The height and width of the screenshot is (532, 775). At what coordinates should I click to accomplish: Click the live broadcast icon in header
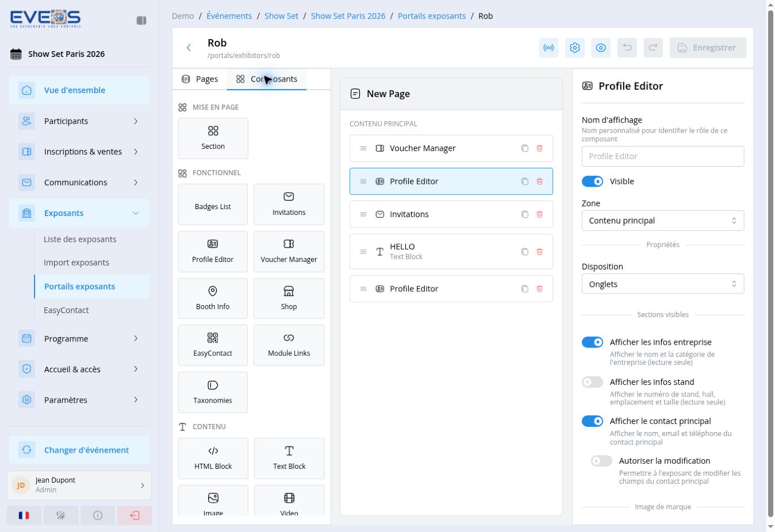point(548,48)
